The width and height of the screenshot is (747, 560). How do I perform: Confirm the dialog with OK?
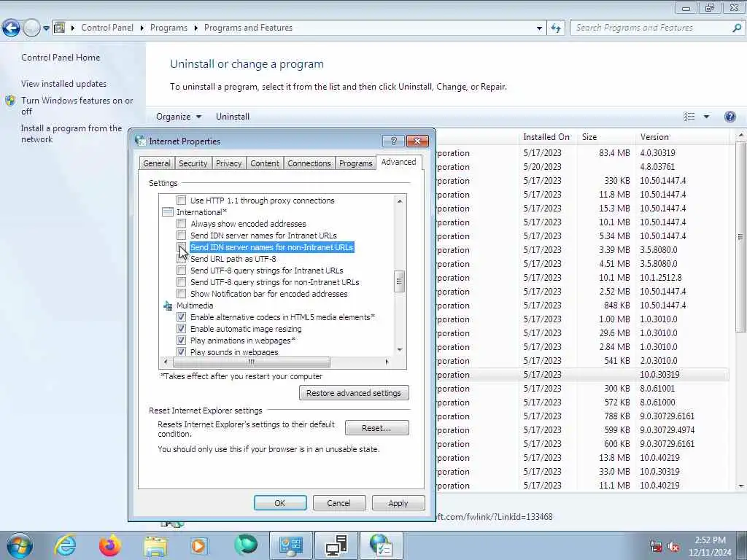(280, 503)
